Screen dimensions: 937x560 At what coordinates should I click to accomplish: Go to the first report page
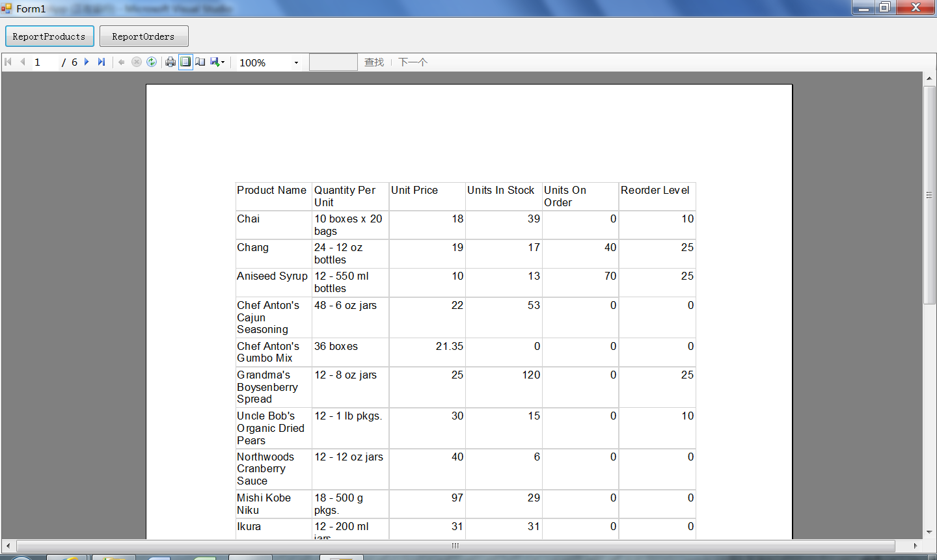(x=8, y=62)
